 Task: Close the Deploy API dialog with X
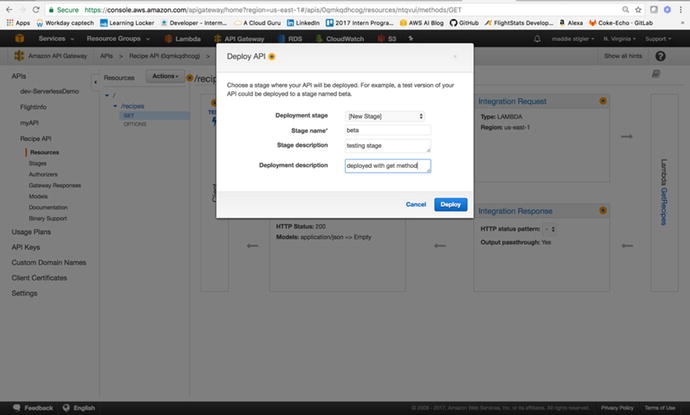pos(455,57)
